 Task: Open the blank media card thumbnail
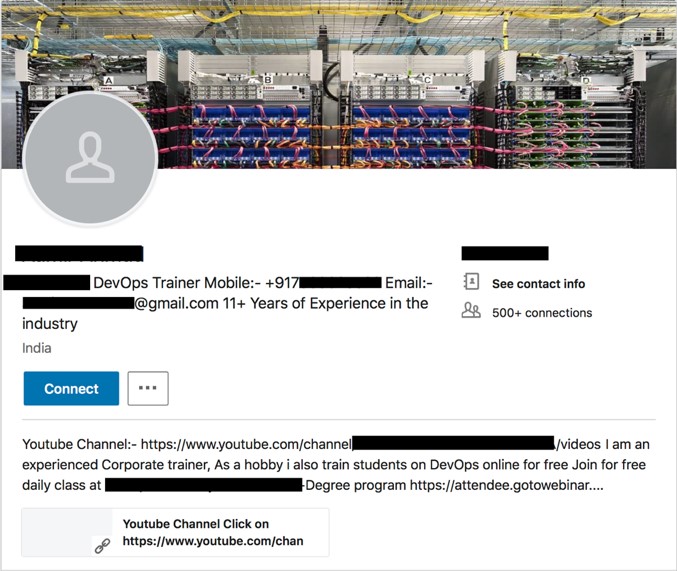coord(67,532)
